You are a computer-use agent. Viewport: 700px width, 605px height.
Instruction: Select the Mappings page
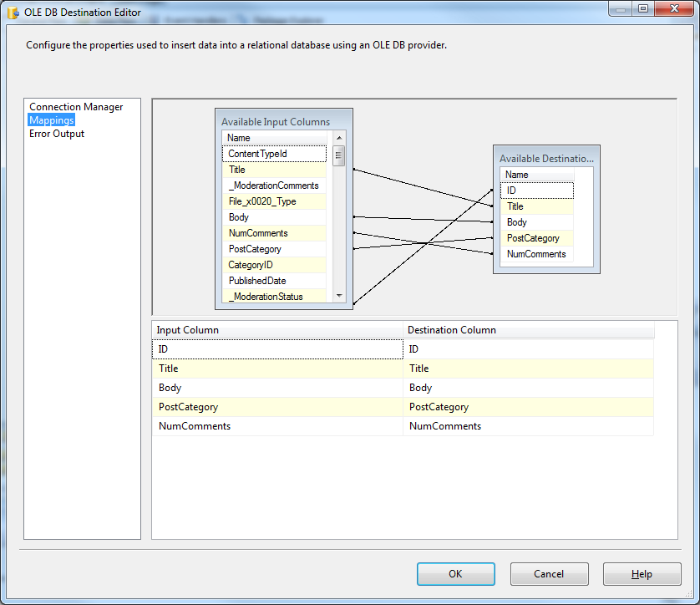click(52, 120)
